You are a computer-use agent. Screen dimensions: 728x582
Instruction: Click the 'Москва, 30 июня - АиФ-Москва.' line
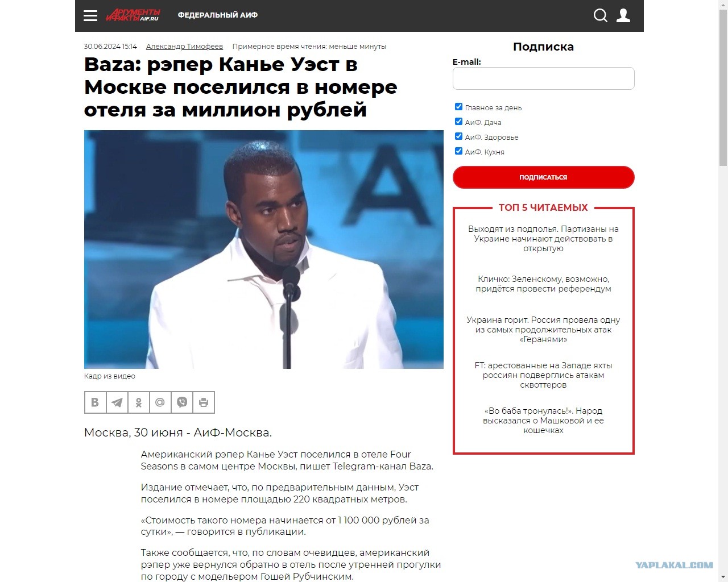point(178,433)
